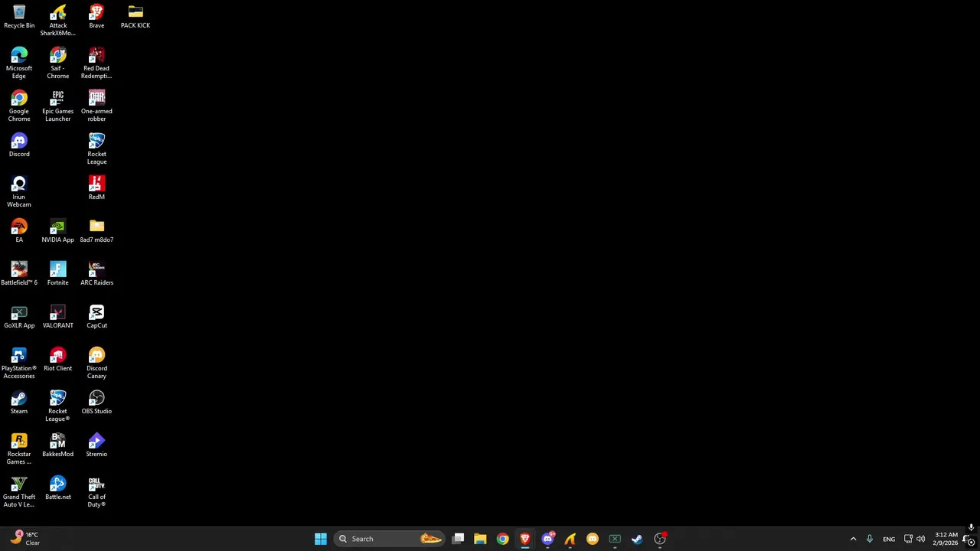Open the weather widget showing 16°C Clear

(x=24, y=539)
